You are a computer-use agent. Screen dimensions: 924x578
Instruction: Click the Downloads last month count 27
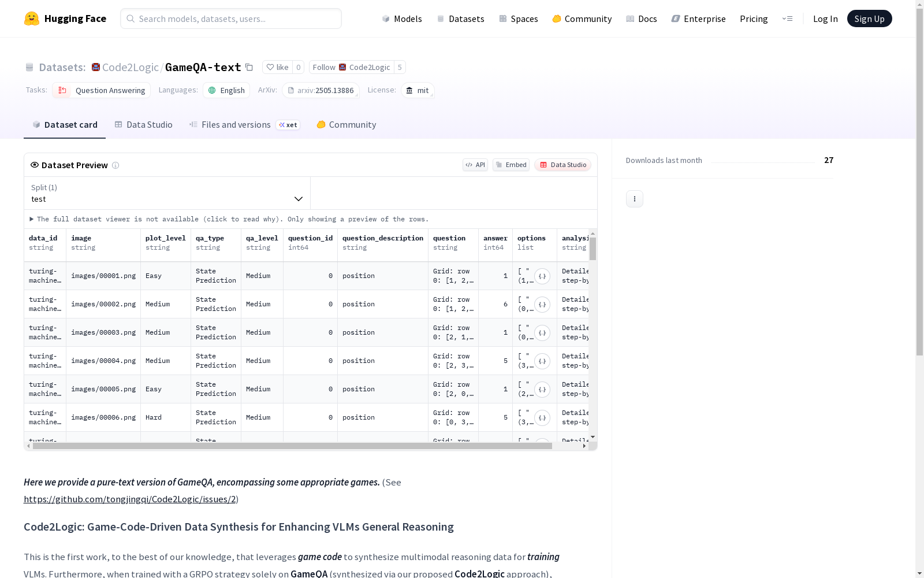pyautogui.click(x=829, y=160)
